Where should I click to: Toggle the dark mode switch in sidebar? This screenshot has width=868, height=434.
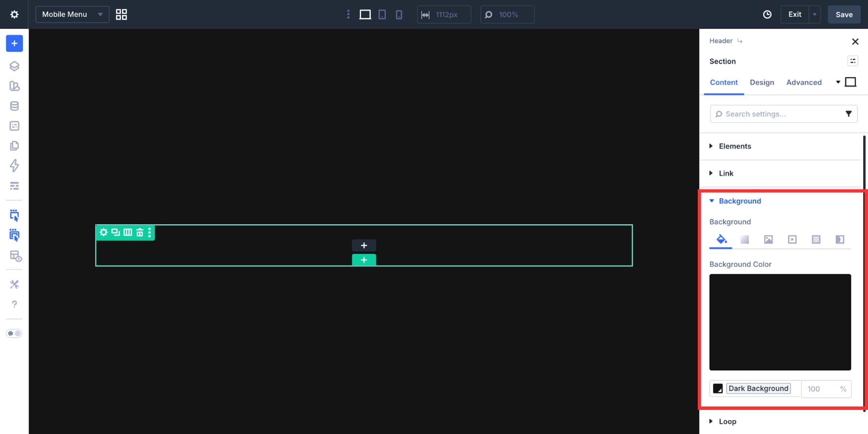[14, 333]
